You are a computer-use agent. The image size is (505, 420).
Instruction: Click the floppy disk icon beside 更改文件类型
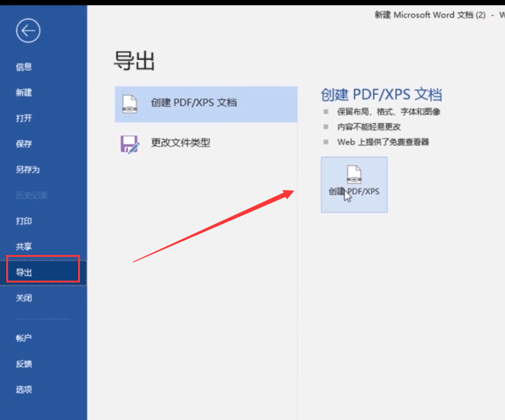point(129,143)
